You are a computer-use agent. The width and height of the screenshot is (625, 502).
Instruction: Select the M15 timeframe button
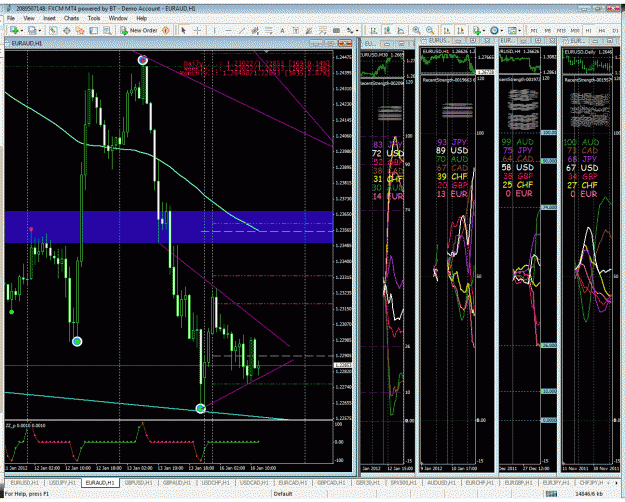(561, 30)
